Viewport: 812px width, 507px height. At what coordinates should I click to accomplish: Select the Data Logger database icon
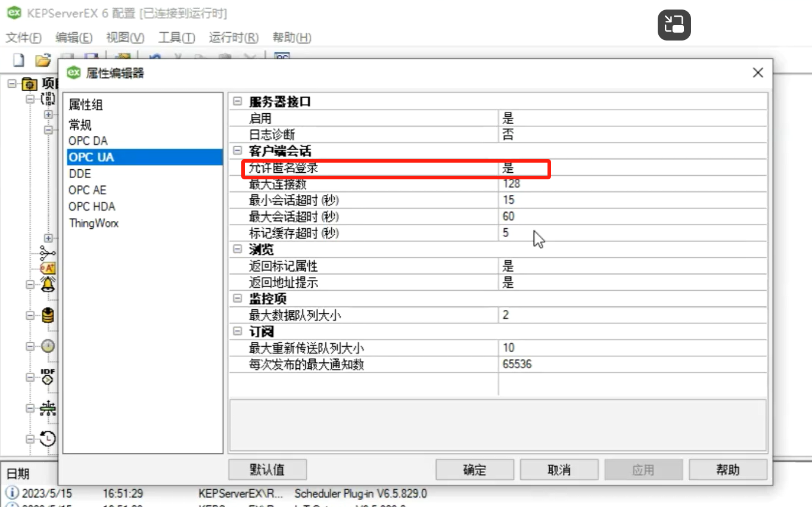pos(48,315)
